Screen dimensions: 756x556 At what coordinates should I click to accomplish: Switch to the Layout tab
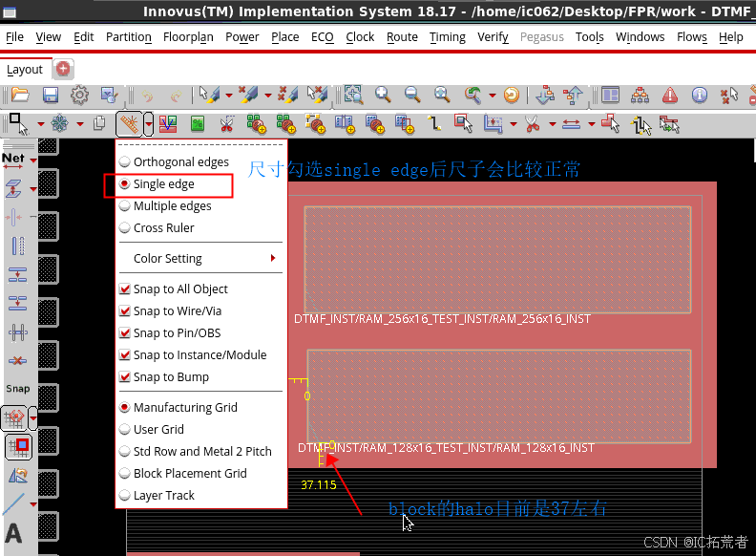25,70
